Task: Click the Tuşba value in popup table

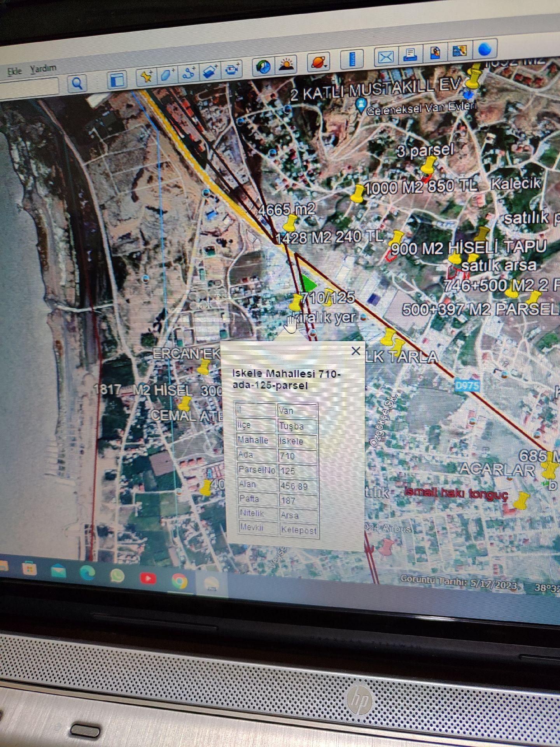Action: click(x=297, y=426)
